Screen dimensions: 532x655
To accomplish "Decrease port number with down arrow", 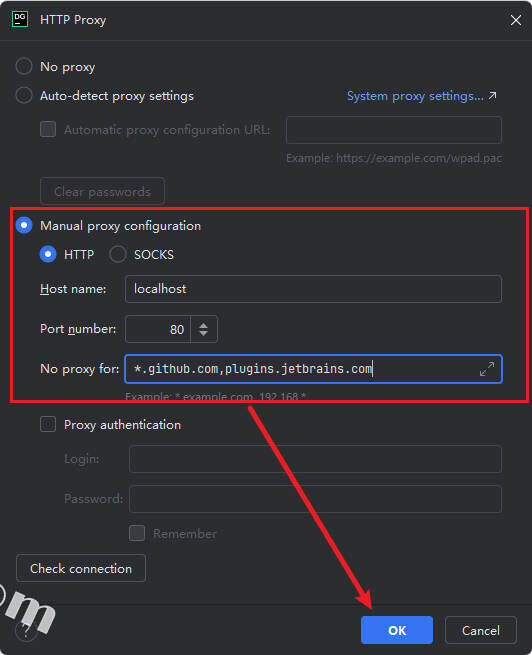I will pos(203,333).
